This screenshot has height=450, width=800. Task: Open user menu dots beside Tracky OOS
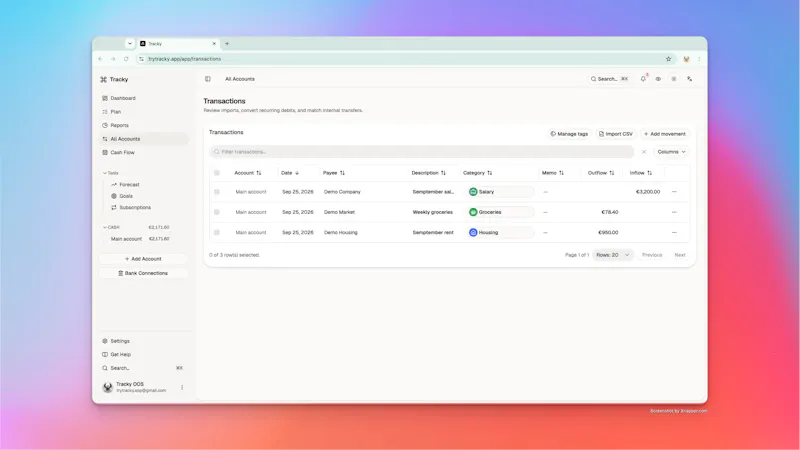pyautogui.click(x=182, y=388)
